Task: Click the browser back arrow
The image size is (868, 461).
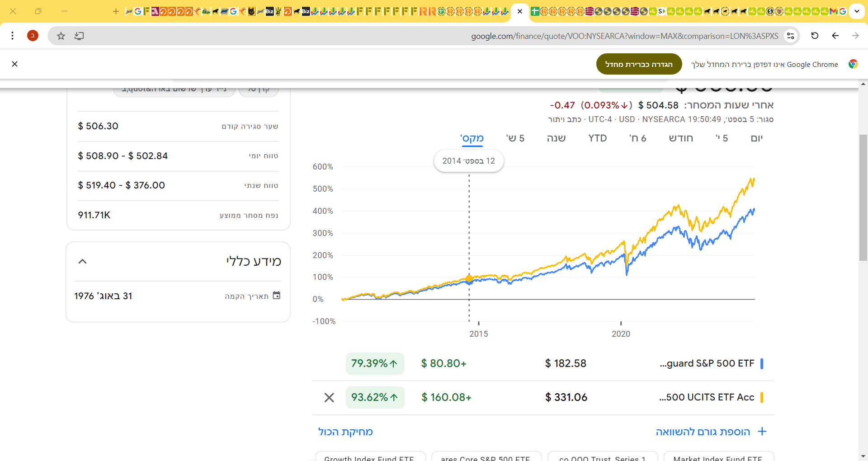Action: 835,36
